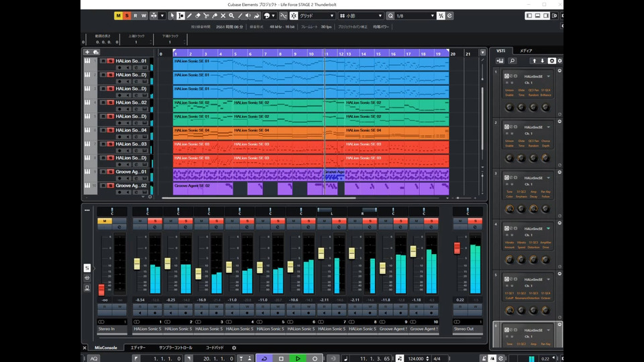
Task: Select the Line tool in toolbar
Action: click(x=240, y=15)
